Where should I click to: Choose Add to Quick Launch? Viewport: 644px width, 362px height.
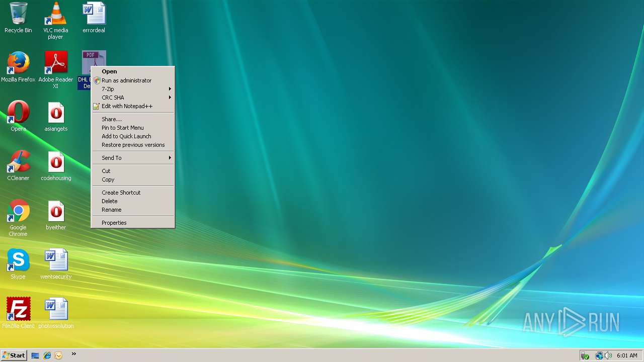pyautogui.click(x=133, y=136)
